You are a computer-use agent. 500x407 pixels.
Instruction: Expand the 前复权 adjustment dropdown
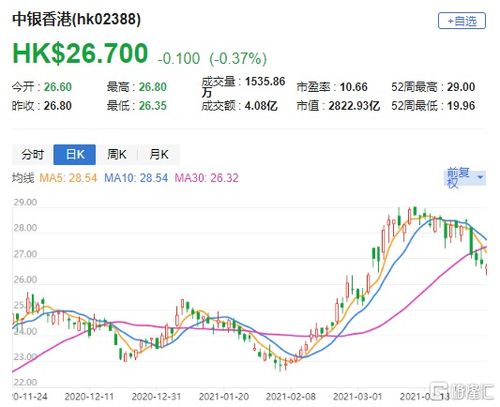466,177
